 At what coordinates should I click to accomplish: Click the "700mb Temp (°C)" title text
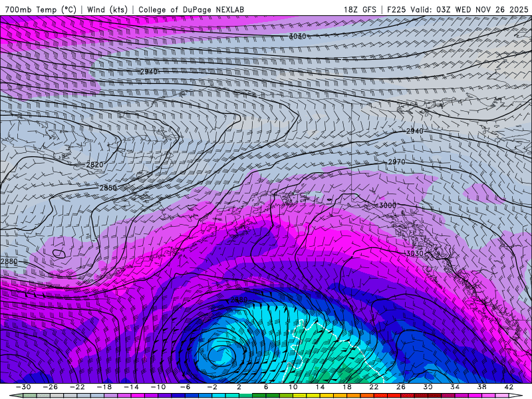tap(41, 10)
